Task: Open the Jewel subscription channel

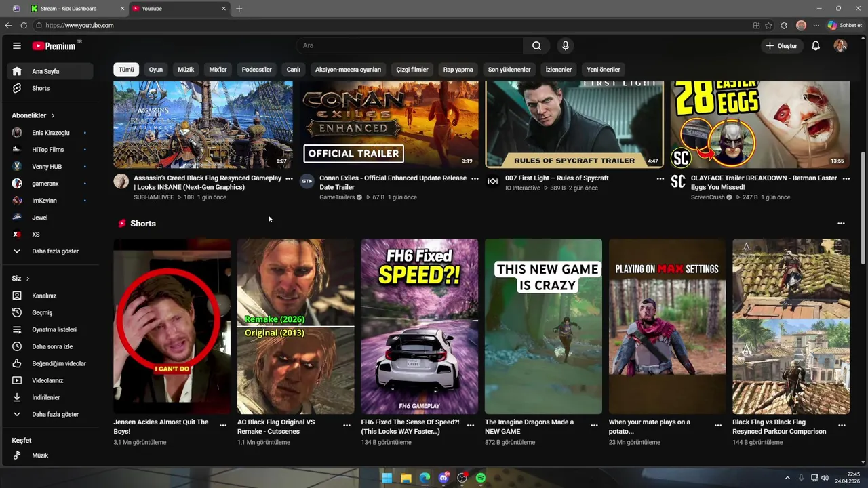Action: 50,218
